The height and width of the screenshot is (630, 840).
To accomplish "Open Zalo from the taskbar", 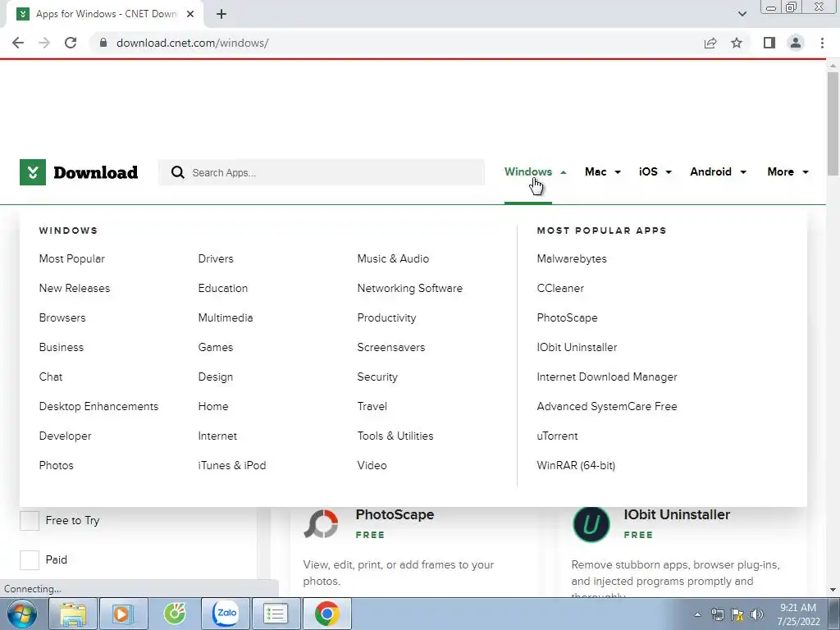I will tap(226, 614).
